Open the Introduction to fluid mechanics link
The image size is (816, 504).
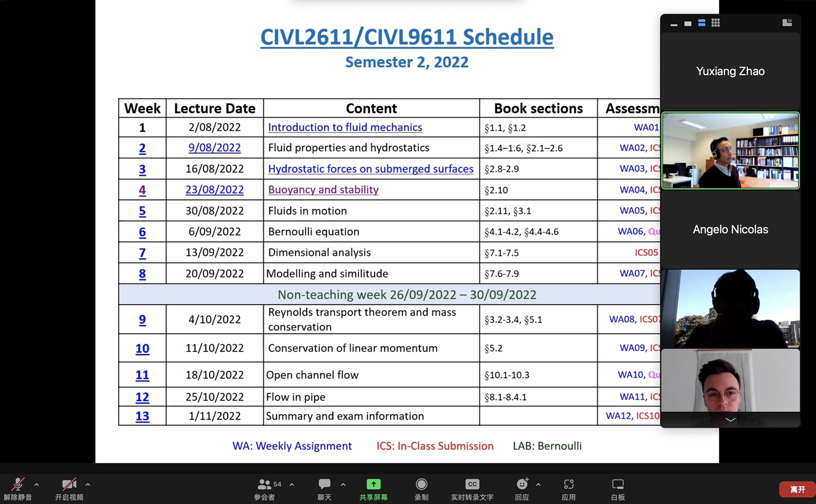coord(345,127)
